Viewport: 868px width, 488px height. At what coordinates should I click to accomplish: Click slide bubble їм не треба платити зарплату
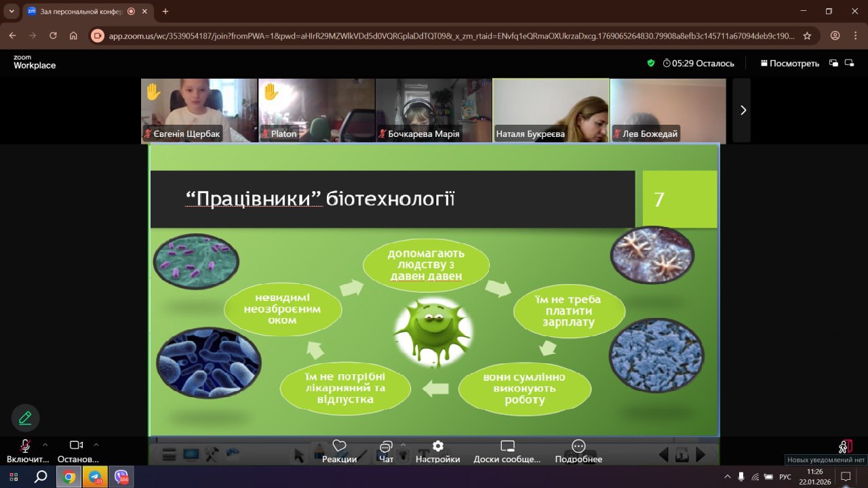(568, 310)
